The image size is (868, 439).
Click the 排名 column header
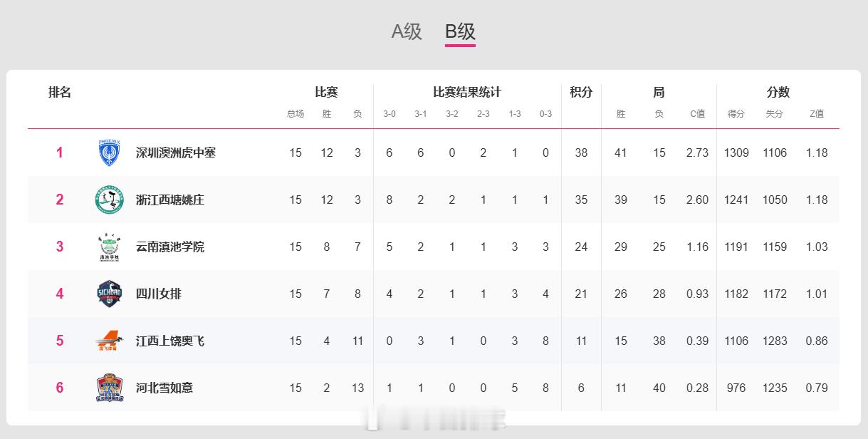click(x=60, y=92)
